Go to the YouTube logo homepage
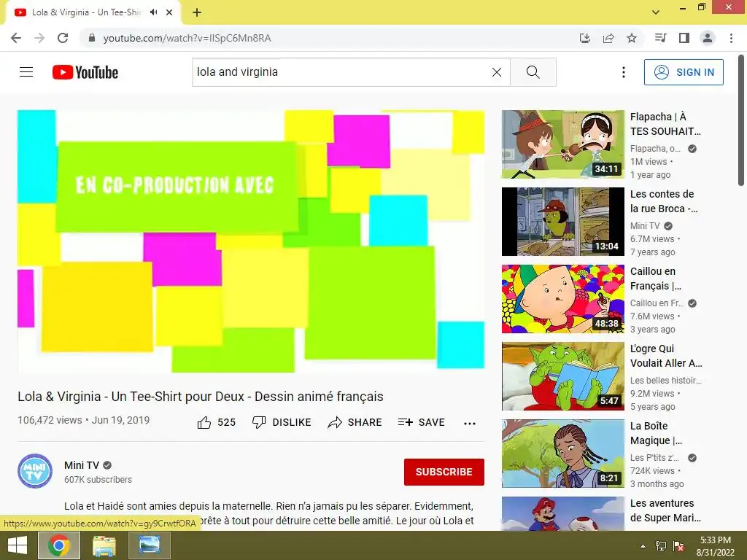The image size is (747, 560). pos(85,72)
